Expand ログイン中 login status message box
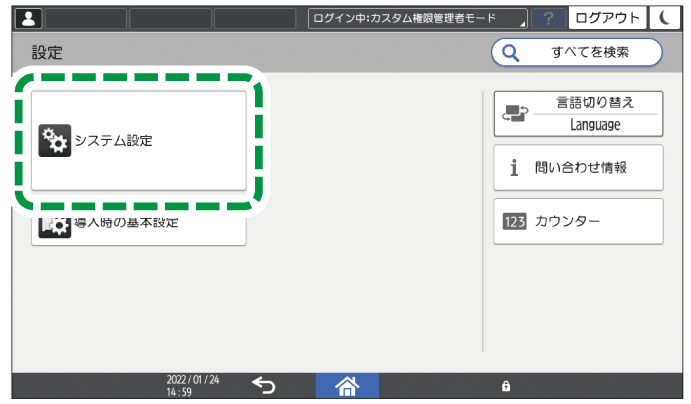The image size is (691, 404). pyautogui.click(x=417, y=19)
